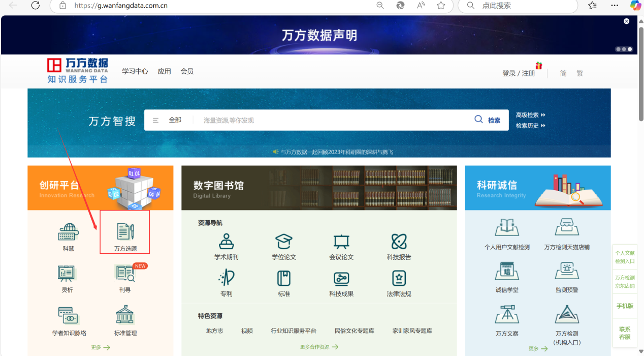Expand 更多合作资源 arrow link
Viewport: 644px width, 356px height.
click(x=319, y=347)
